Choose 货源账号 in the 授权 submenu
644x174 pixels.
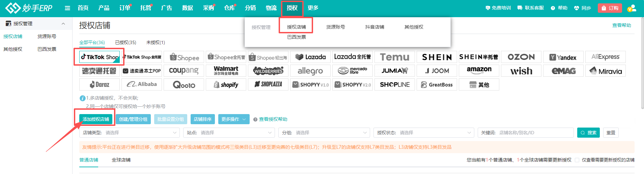336,27
